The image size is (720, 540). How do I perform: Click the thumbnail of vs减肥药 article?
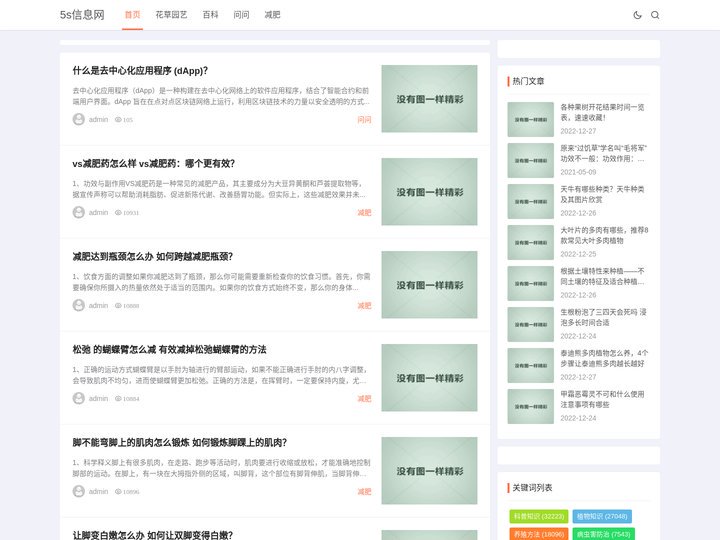pyautogui.click(x=429, y=191)
